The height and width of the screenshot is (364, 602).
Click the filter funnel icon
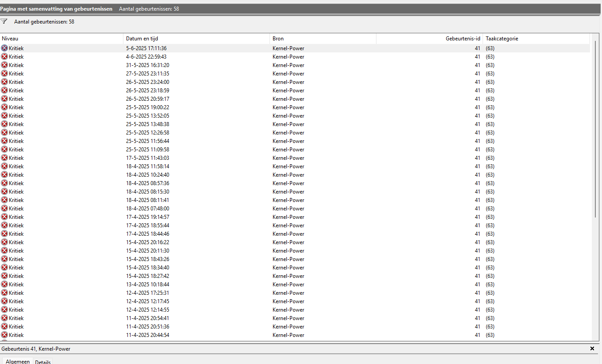(4, 21)
